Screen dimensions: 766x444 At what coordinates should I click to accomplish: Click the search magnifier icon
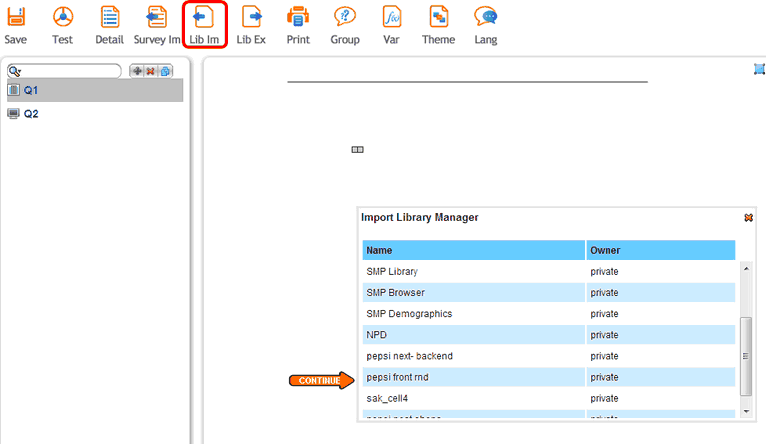coord(15,71)
